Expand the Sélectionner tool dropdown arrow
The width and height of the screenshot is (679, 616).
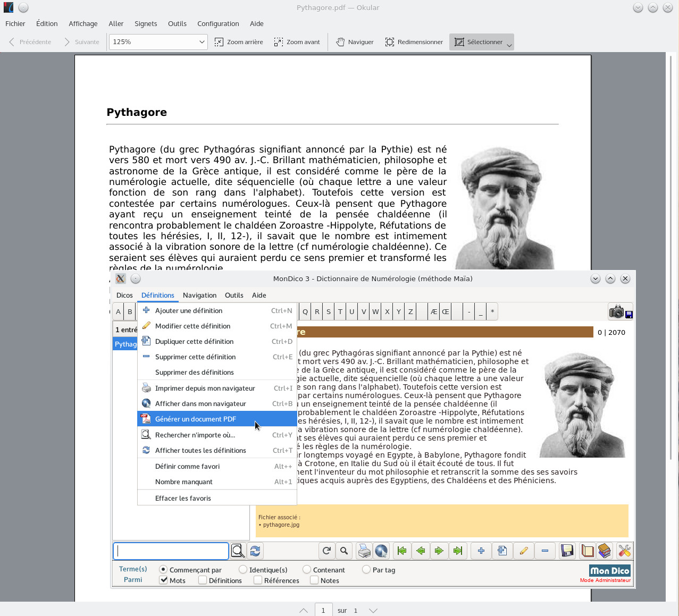coord(509,45)
